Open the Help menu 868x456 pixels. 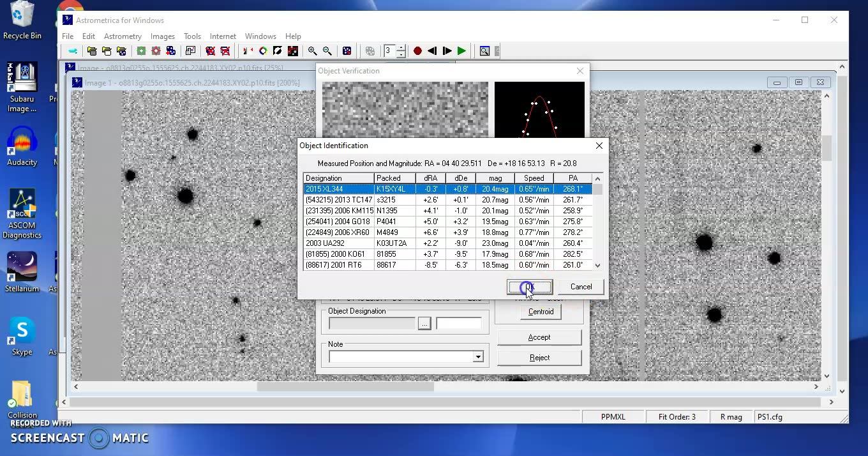(x=293, y=36)
